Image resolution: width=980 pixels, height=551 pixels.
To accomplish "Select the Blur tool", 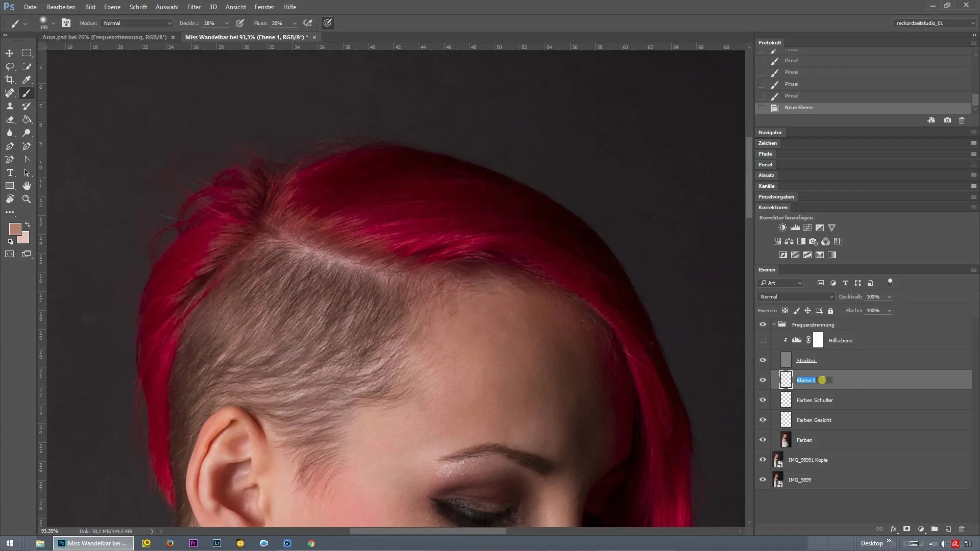I will pos(10,133).
